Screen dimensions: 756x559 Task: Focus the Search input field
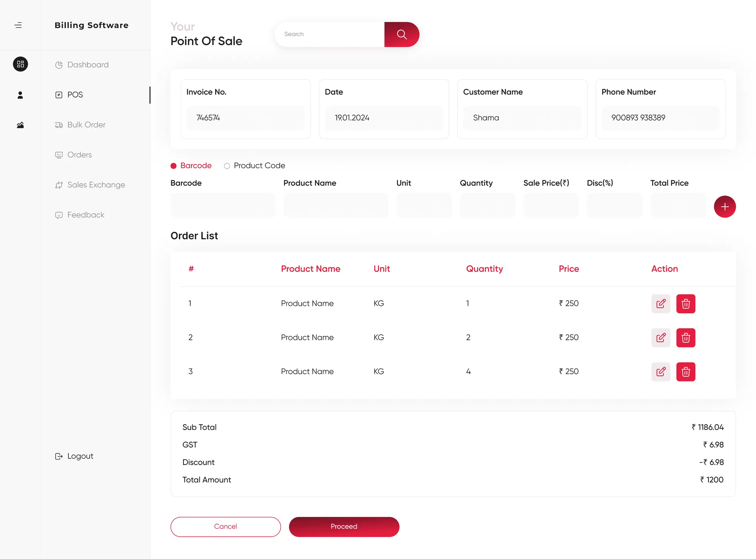point(330,34)
